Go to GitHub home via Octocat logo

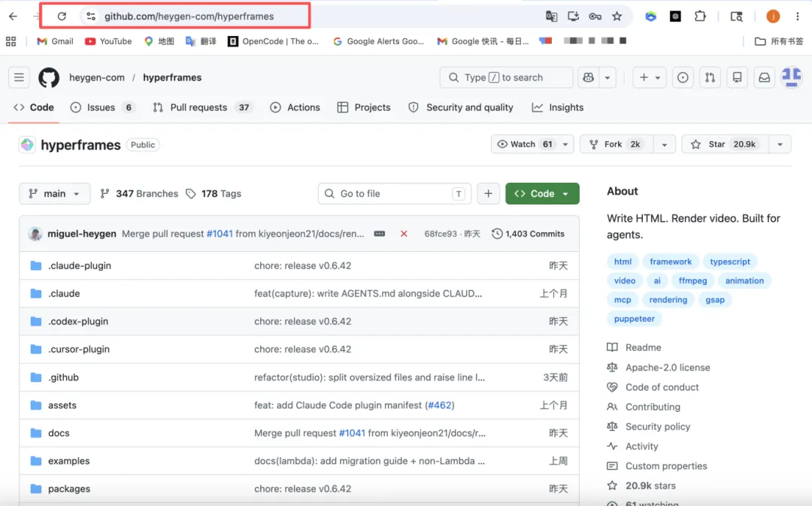[x=49, y=77]
